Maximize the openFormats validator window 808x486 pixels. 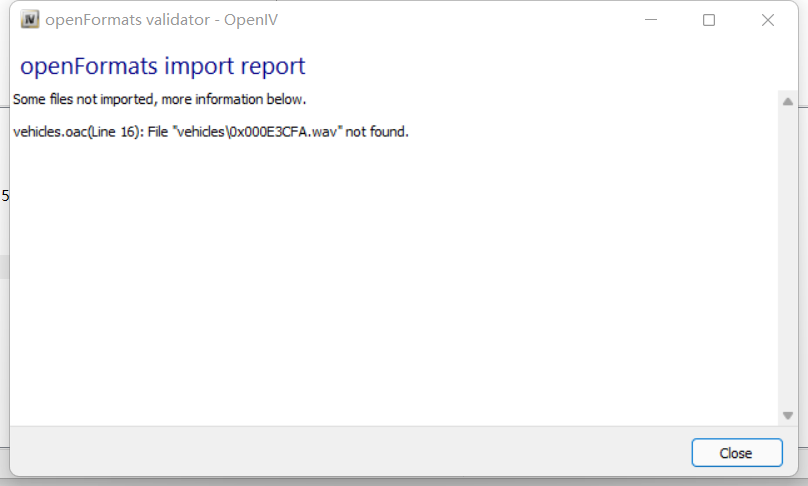(x=709, y=20)
